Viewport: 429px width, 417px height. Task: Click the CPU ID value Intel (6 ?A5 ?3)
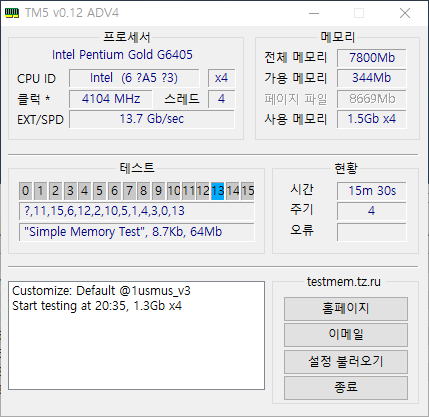click(134, 78)
